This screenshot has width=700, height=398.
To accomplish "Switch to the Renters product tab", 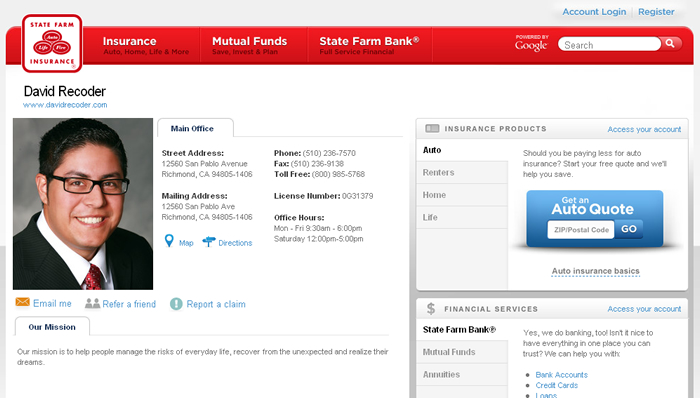I will (x=462, y=172).
